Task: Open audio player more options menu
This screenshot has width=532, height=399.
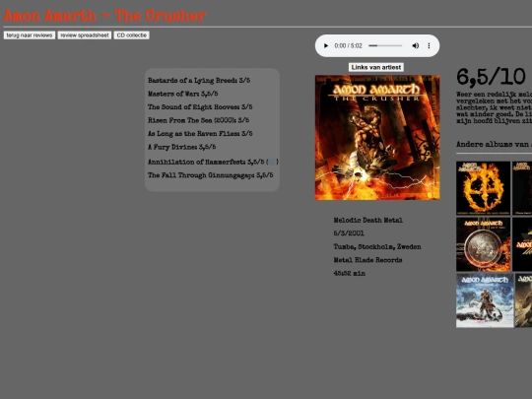Action: (429, 45)
